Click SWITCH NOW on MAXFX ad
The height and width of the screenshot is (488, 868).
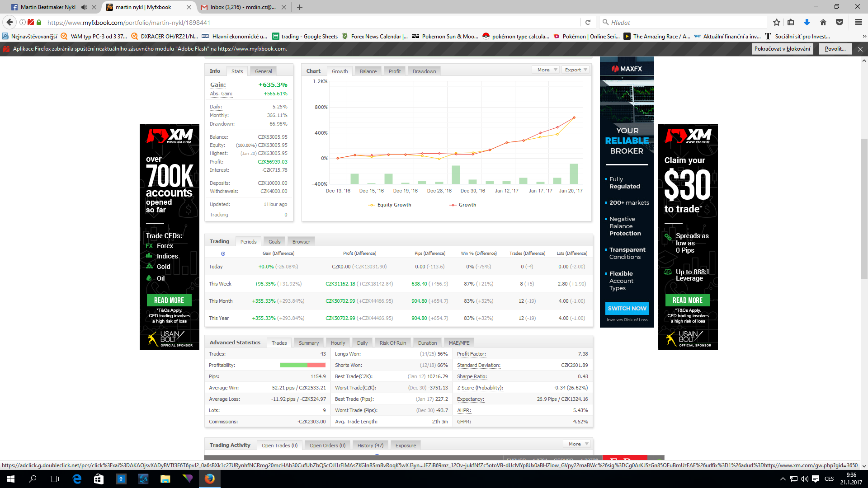point(627,309)
